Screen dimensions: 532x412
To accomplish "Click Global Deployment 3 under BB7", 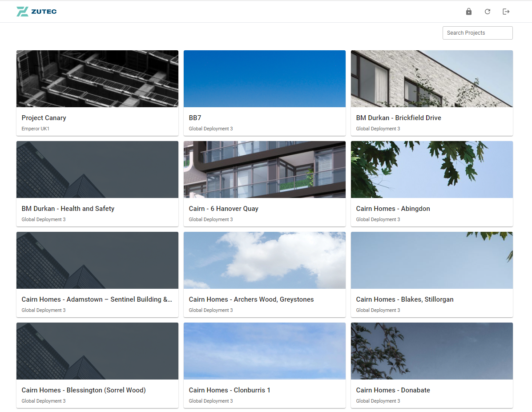I will pos(211,129).
